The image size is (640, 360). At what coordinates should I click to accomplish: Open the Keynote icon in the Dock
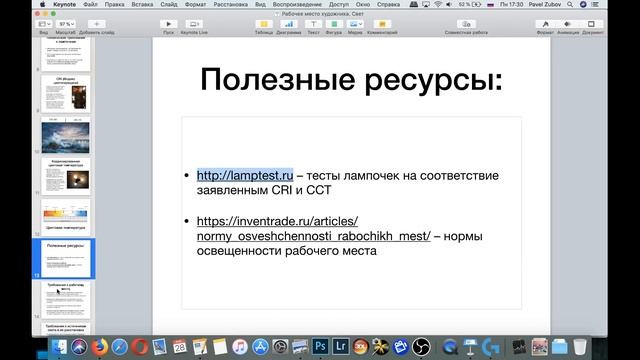pyautogui.click(x=471, y=347)
